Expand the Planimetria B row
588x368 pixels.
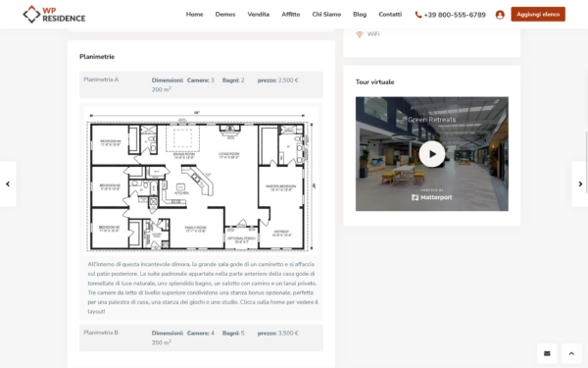coord(201,338)
